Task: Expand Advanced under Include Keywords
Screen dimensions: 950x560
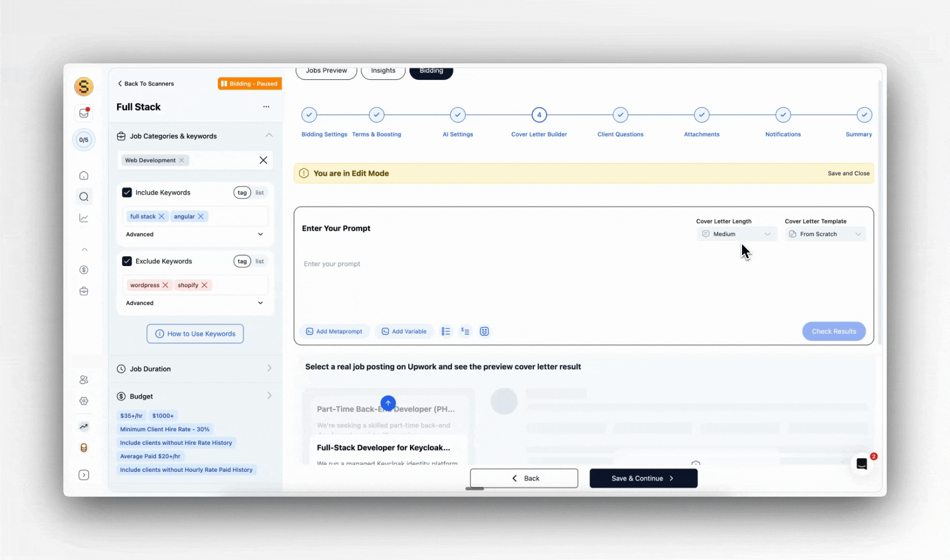Action: (195, 234)
